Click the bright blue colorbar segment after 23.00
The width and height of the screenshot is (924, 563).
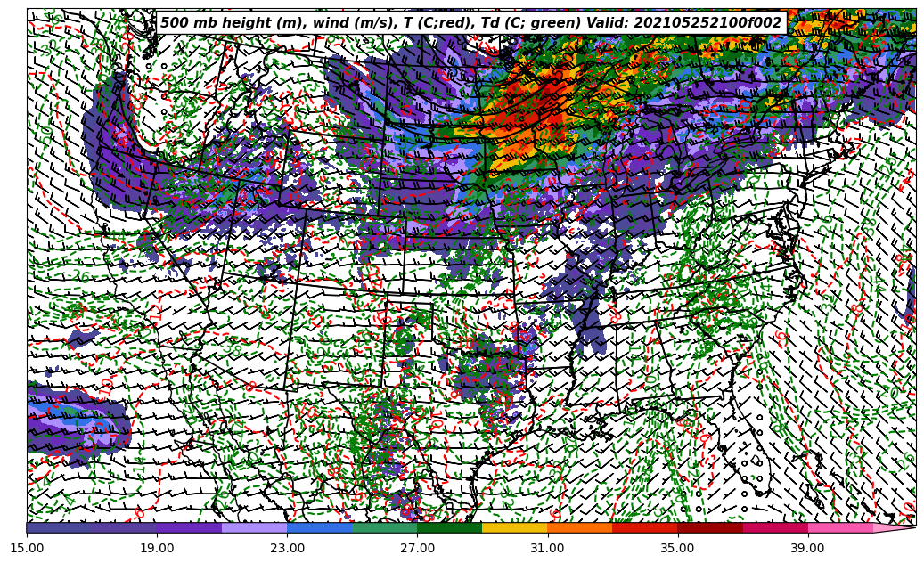[x=319, y=528]
